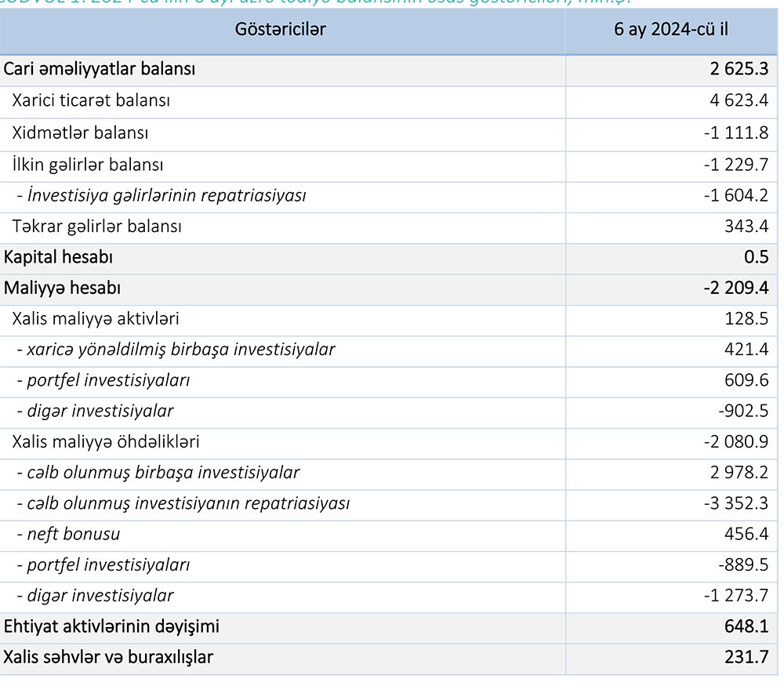This screenshot has height=682, width=784.
Task: Click the Xidmətlər balansı value -1 111.8
Action: click(x=736, y=132)
